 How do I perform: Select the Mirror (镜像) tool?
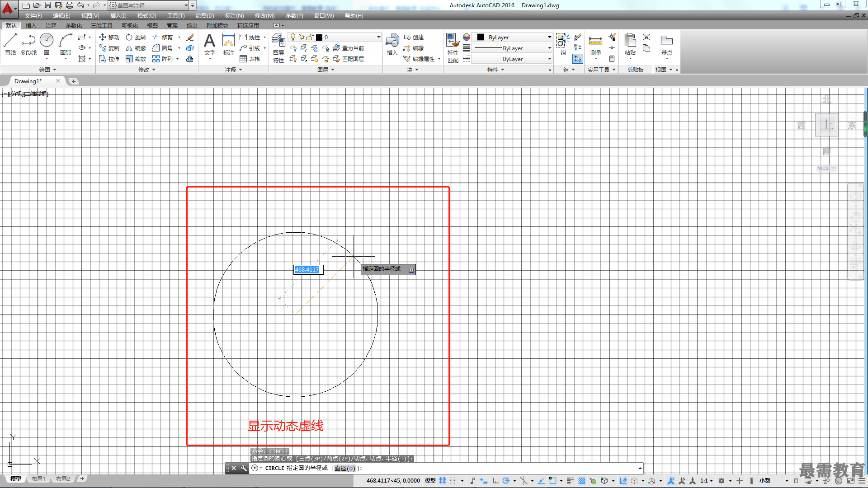click(136, 48)
